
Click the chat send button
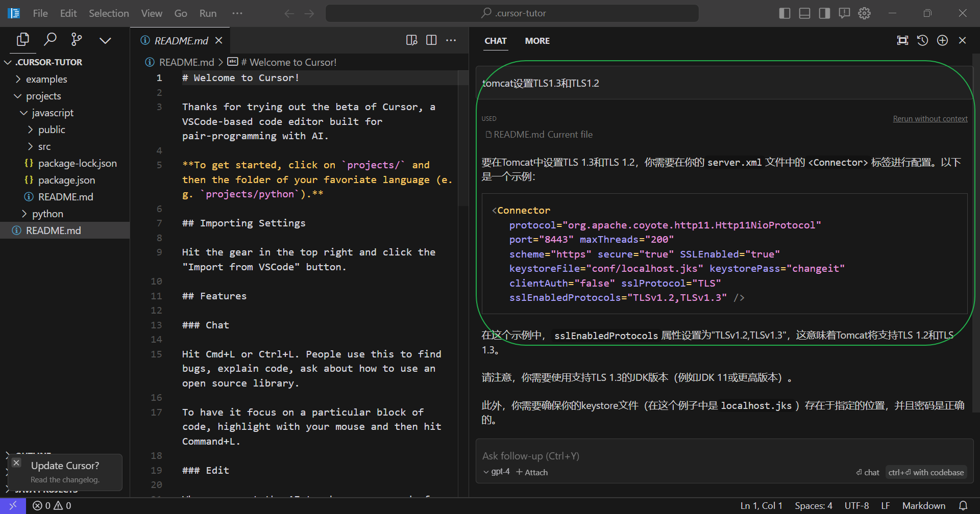(868, 472)
